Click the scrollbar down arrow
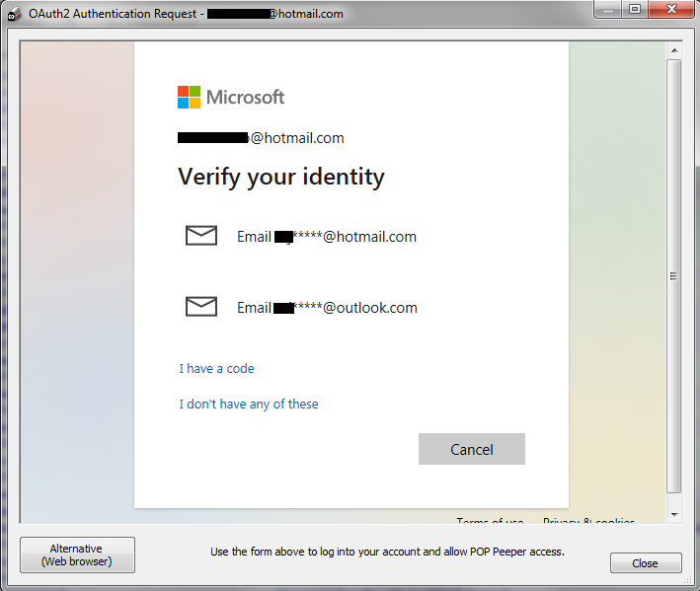The height and width of the screenshot is (591, 700). (x=674, y=515)
